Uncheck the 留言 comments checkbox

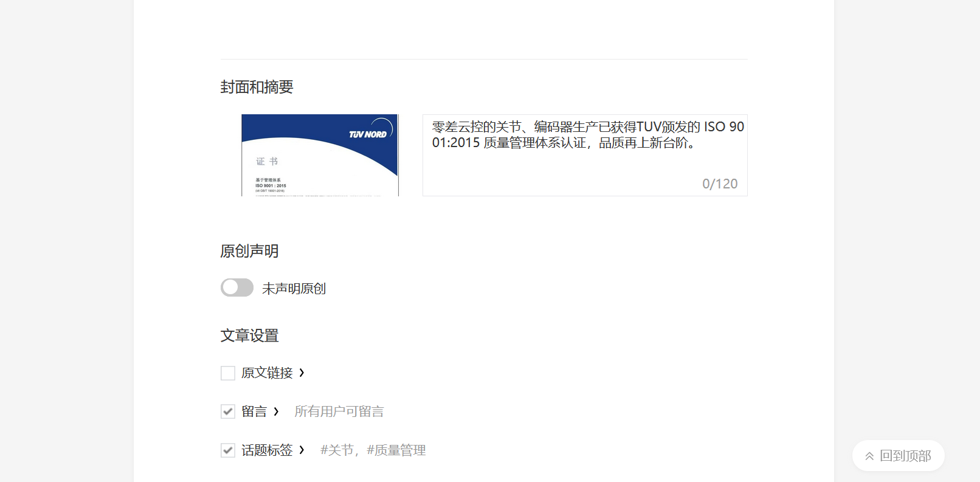228,411
